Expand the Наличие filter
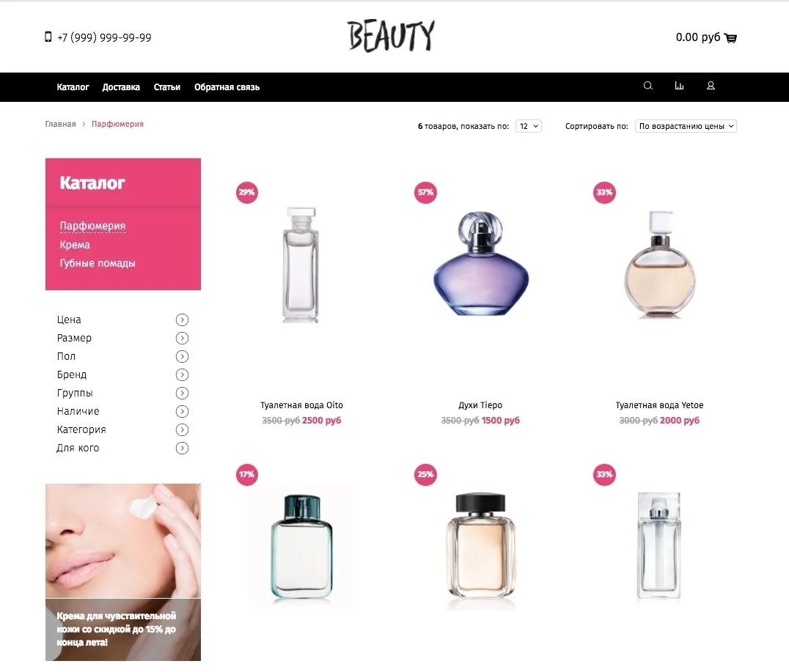This screenshot has height=672, width=789. (182, 411)
